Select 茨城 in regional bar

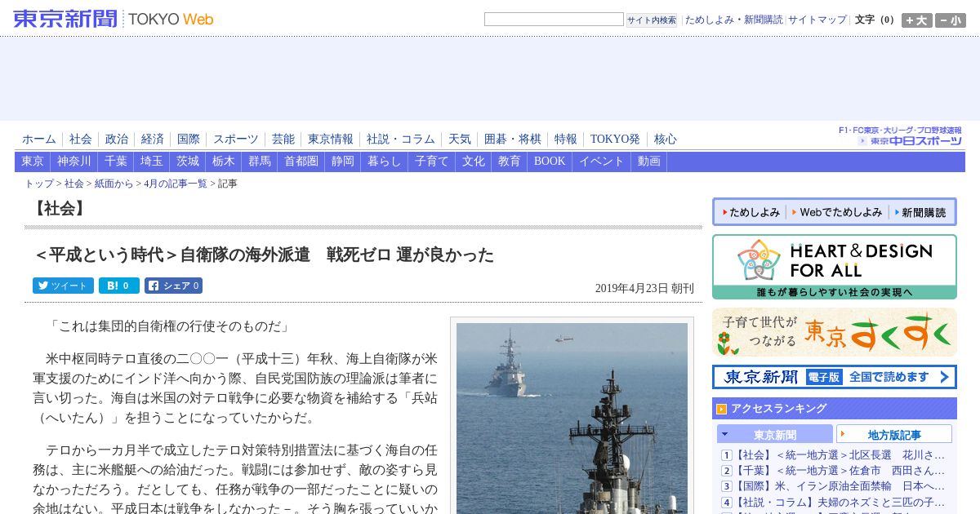(x=188, y=162)
